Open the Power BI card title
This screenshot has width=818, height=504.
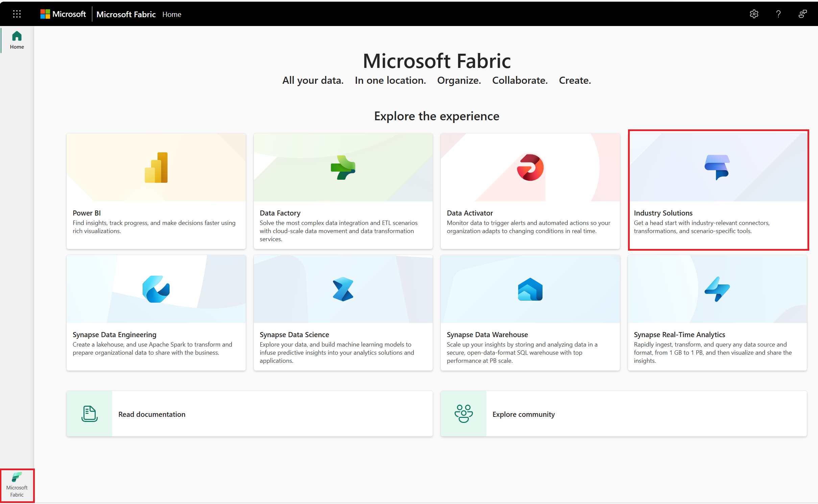(x=87, y=213)
